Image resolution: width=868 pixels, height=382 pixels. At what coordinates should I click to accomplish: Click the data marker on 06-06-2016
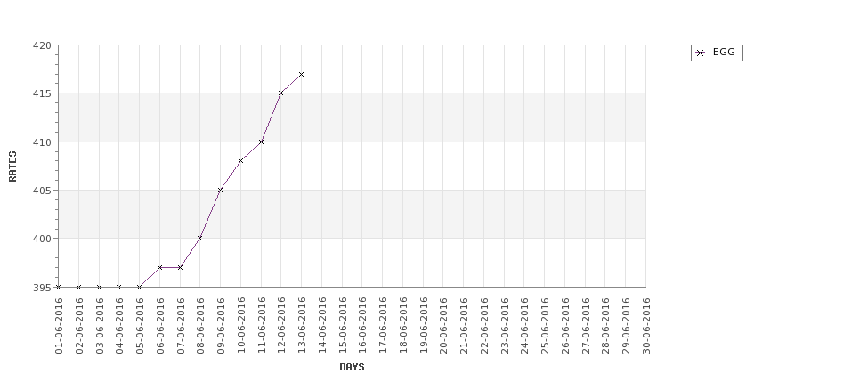[x=160, y=267]
